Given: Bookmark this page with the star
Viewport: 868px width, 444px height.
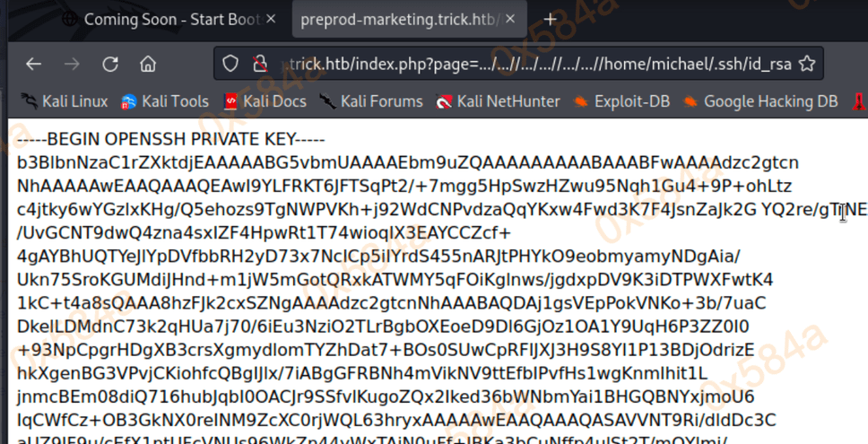Looking at the screenshot, I should 807,64.
